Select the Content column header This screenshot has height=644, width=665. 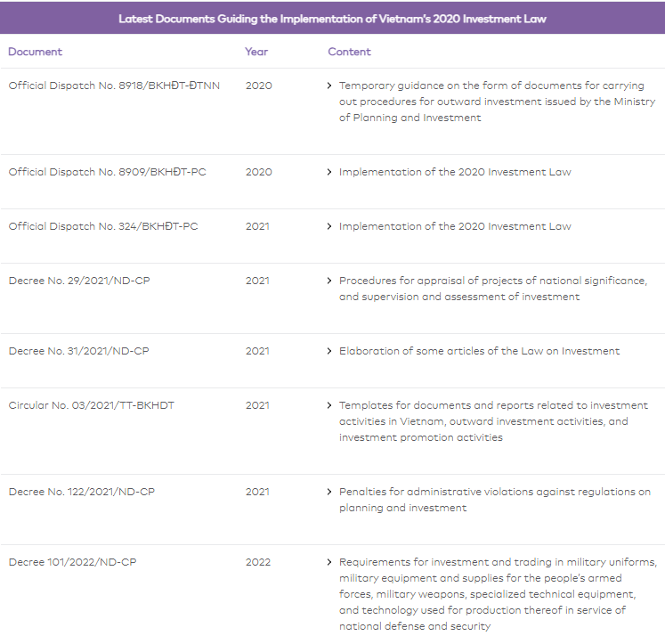coord(349,52)
